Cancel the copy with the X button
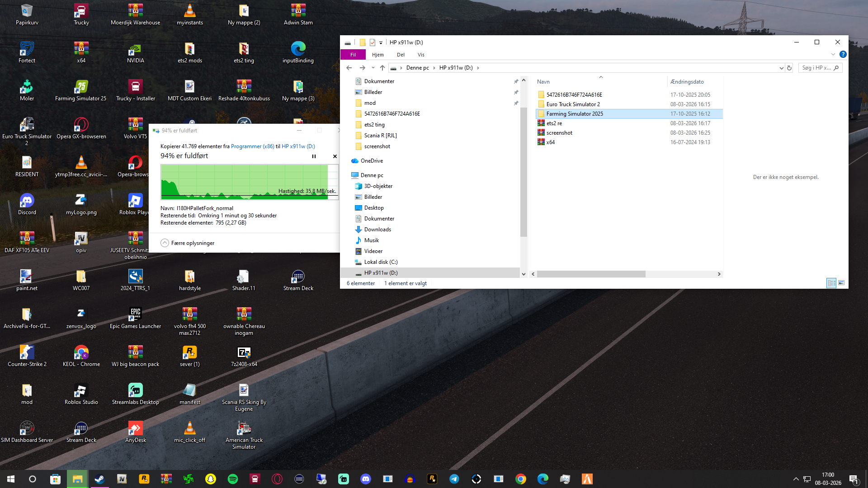 tap(335, 156)
